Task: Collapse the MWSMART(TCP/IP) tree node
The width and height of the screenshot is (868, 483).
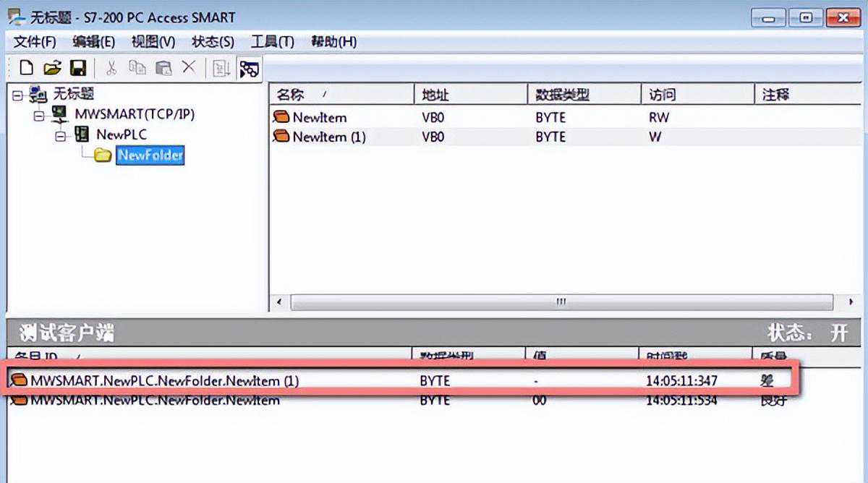Action: (x=39, y=116)
